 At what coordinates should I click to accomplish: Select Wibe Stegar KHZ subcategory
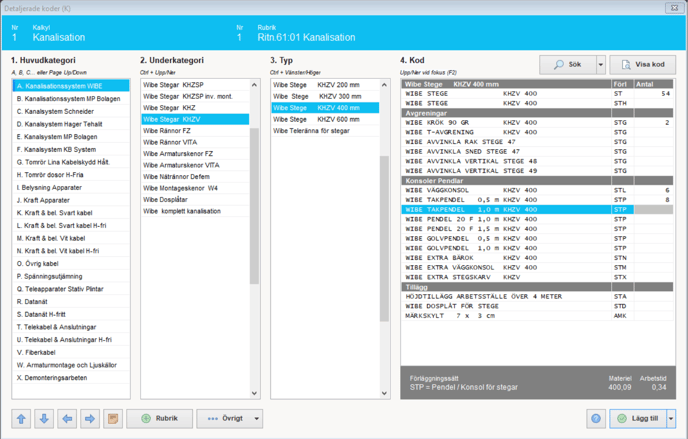[x=195, y=108]
